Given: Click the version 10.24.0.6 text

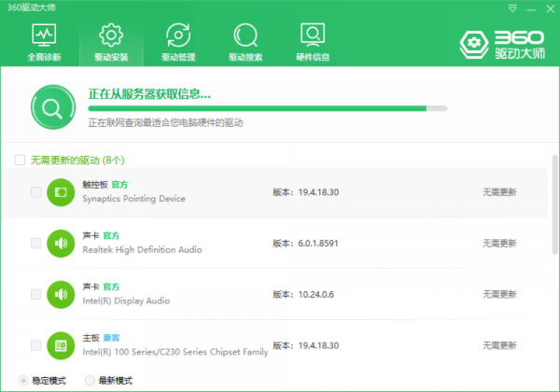Looking at the screenshot, I should tap(316, 294).
